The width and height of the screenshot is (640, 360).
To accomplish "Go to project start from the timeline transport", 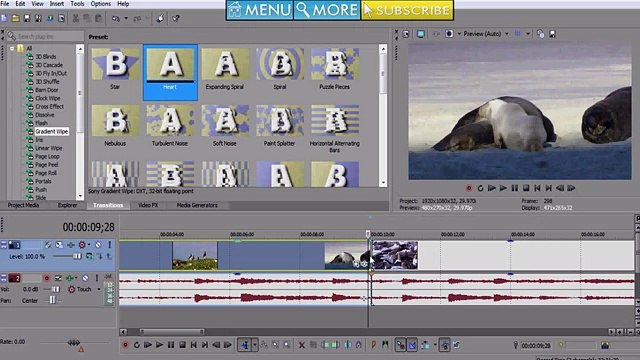I will tap(194, 345).
